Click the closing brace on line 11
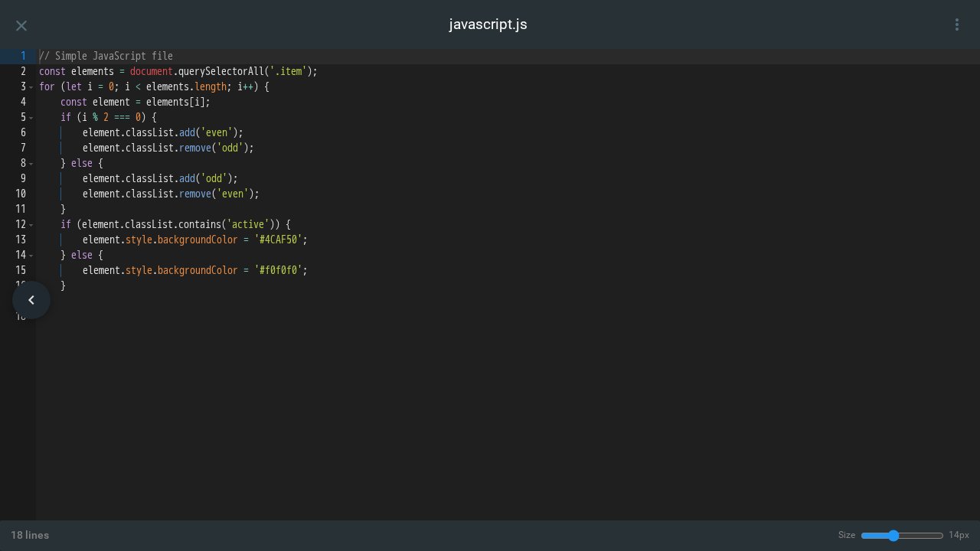 (63, 209)
